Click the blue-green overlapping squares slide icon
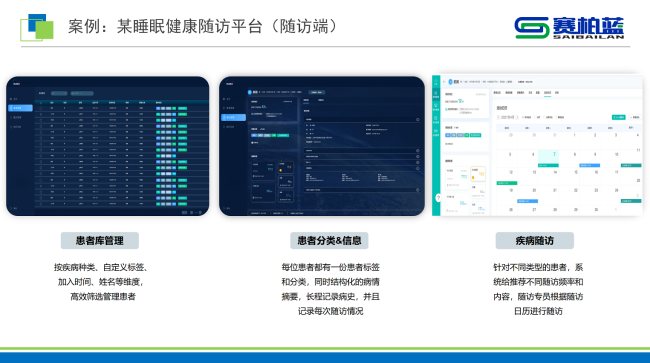Image resolution: width=650 pixels, height=363 pixels. point(37,27)
